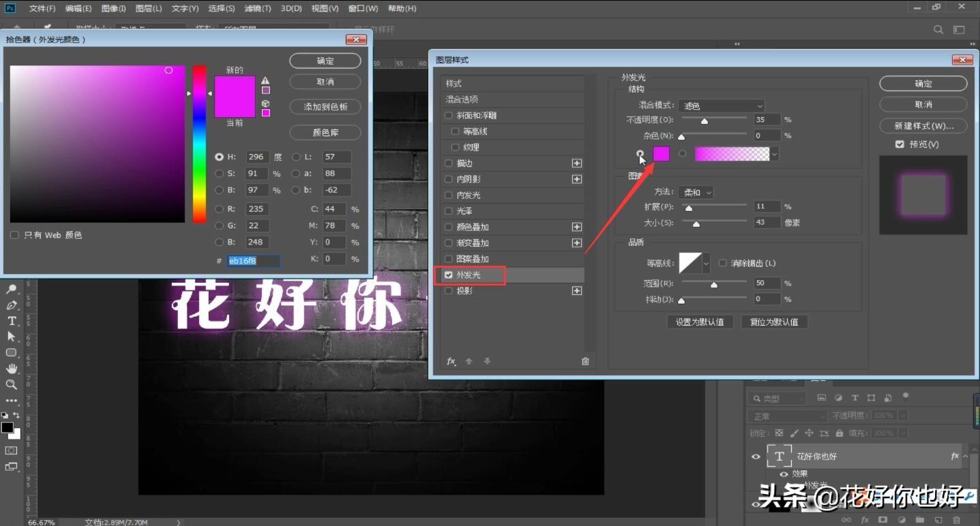Screen dimensions: 980x526
Task: Open the Image menu
Action: (113, 9)
